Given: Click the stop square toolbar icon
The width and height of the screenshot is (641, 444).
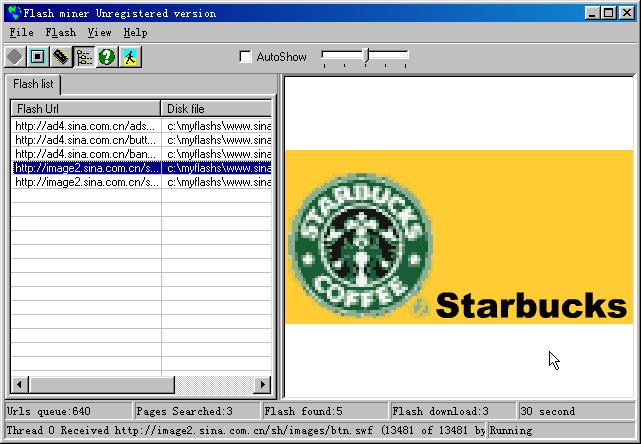Looking at the screenshot, I should pos(38,56).
